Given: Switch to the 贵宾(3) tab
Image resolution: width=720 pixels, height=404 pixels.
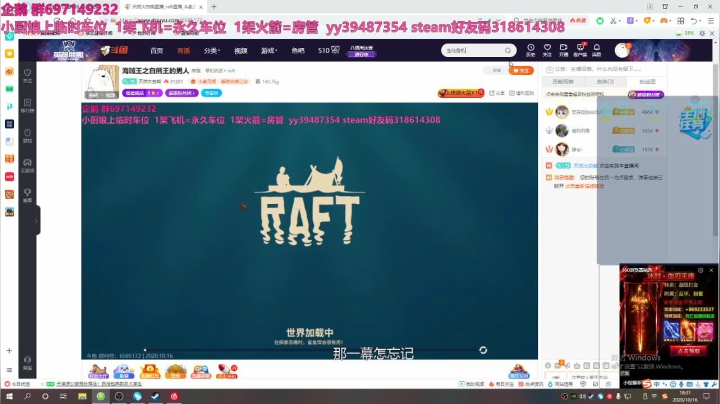Looking at the screenshot, I should point(605,82).
